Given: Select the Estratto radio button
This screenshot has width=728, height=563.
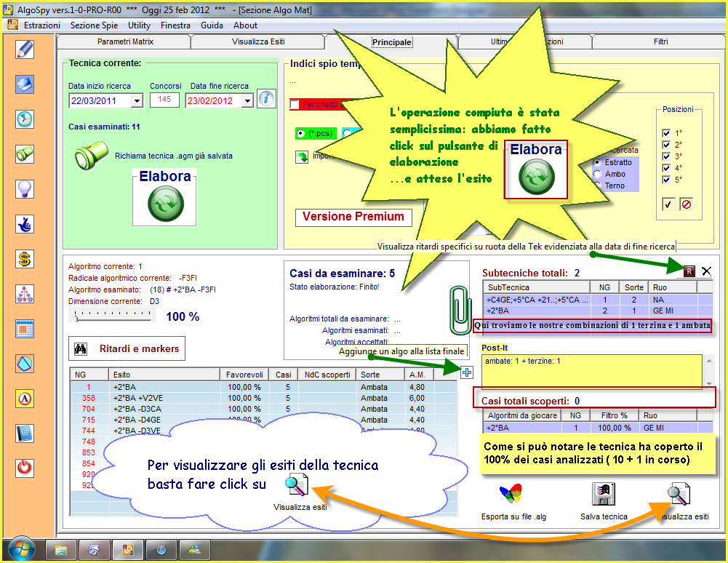Looking at the screenshot, I should click(598, 162).
